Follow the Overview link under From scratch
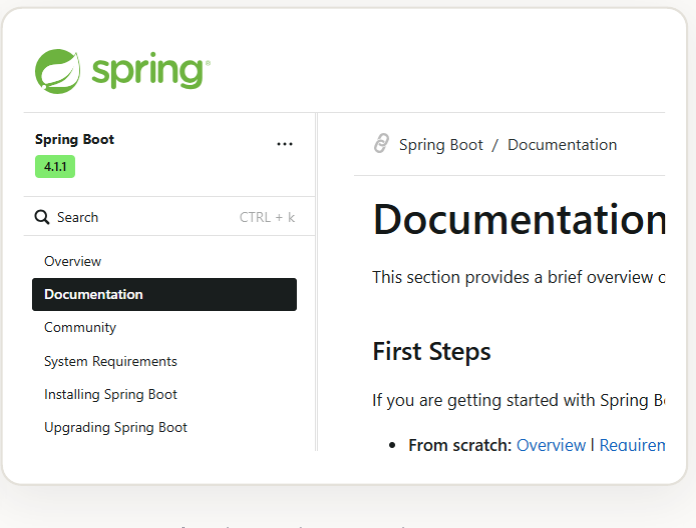The height and width of the screenshot is (528, 696). pos(551,445)
